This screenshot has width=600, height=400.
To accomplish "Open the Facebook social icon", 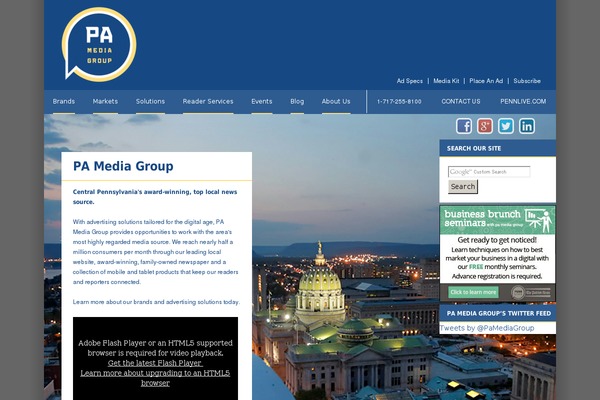I will 464,126.
